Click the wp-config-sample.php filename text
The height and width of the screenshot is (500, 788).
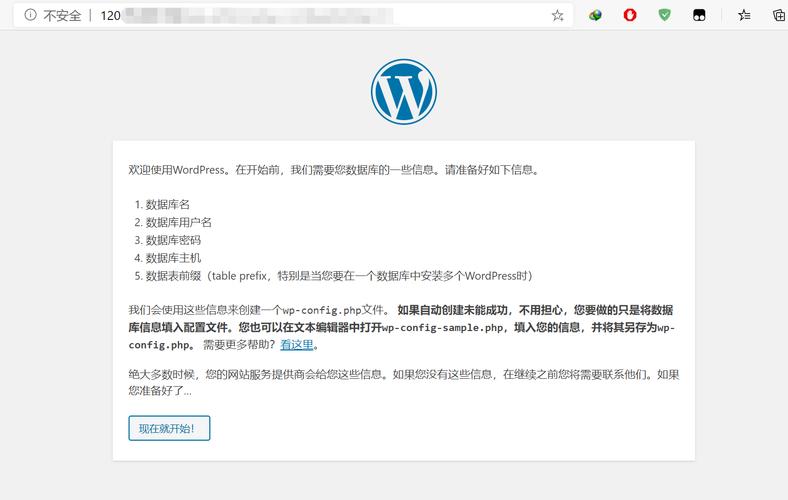click(442, 328)
